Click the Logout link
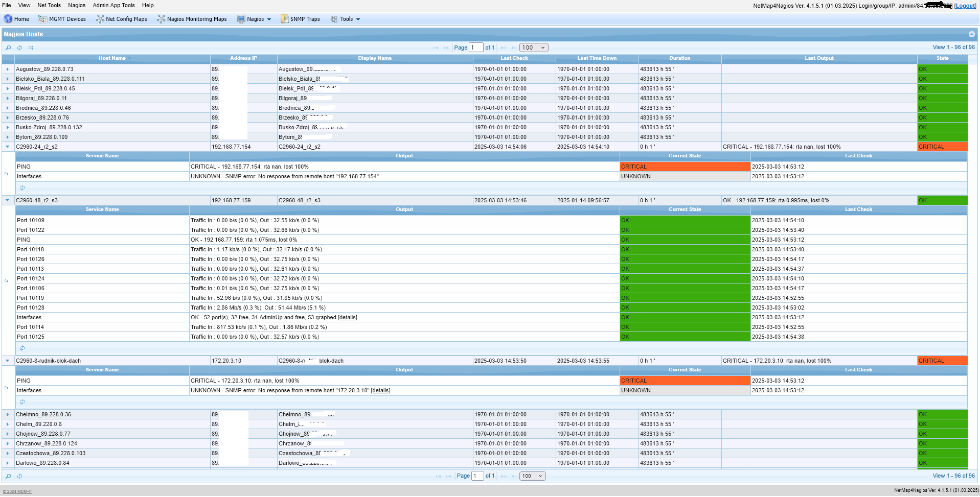The image size is (980, 497). coord(965,6)
